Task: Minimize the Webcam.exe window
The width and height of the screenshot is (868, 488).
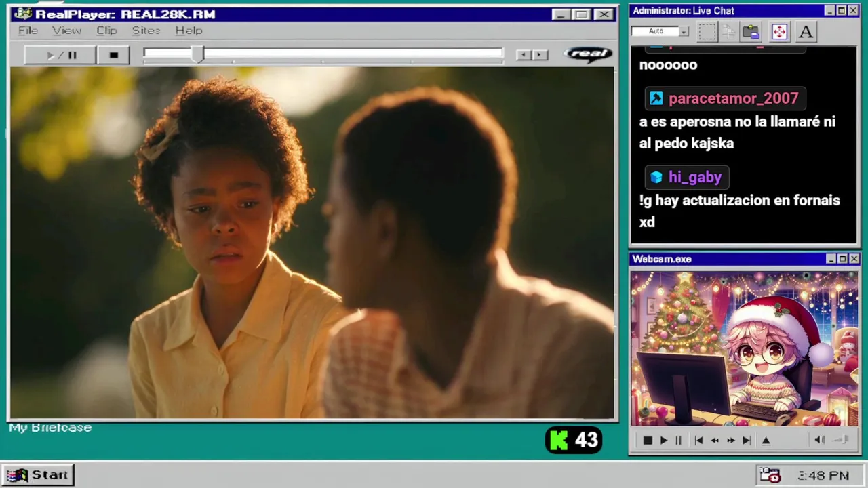Action: [831, 259]
